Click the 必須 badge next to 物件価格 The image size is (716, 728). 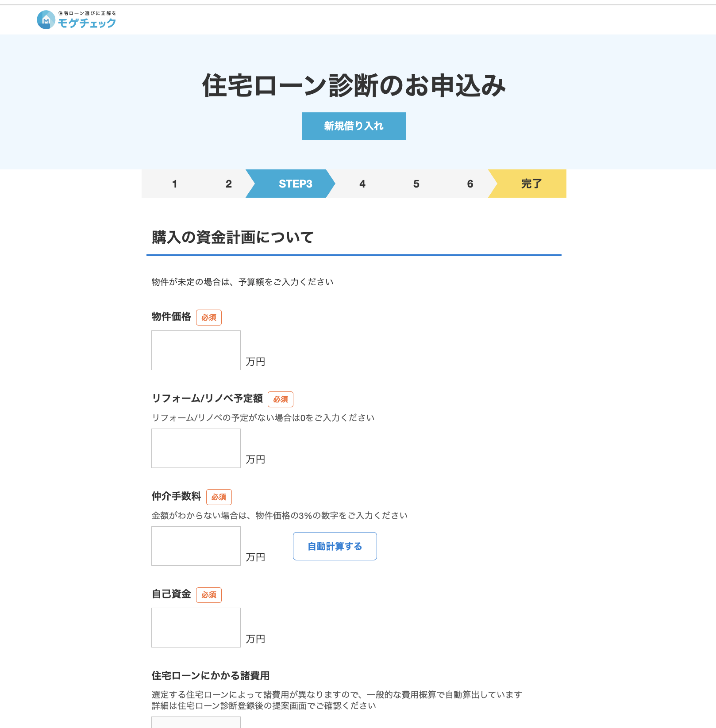(209, 318)
